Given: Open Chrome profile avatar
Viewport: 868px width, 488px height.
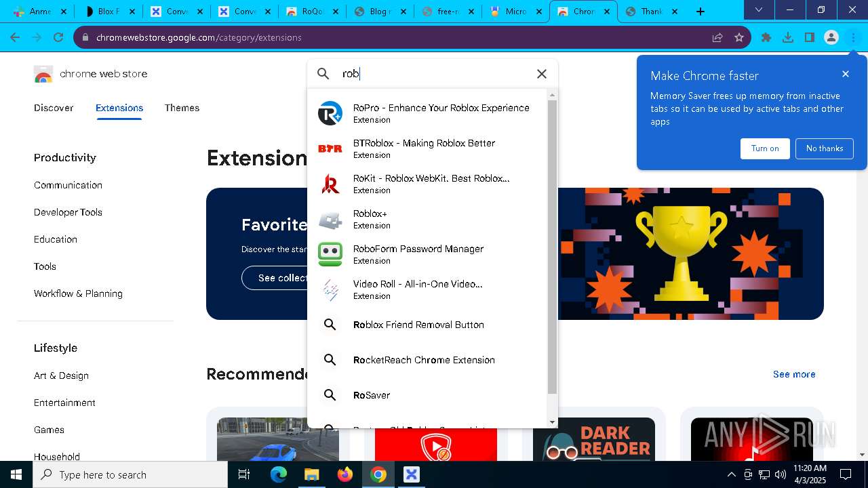Looking at the screenshot, I should [x=831, y=37].
